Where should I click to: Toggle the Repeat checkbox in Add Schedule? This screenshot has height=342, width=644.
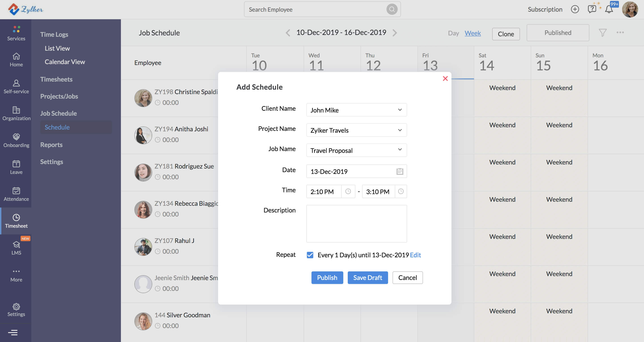(x=311, y=255)
